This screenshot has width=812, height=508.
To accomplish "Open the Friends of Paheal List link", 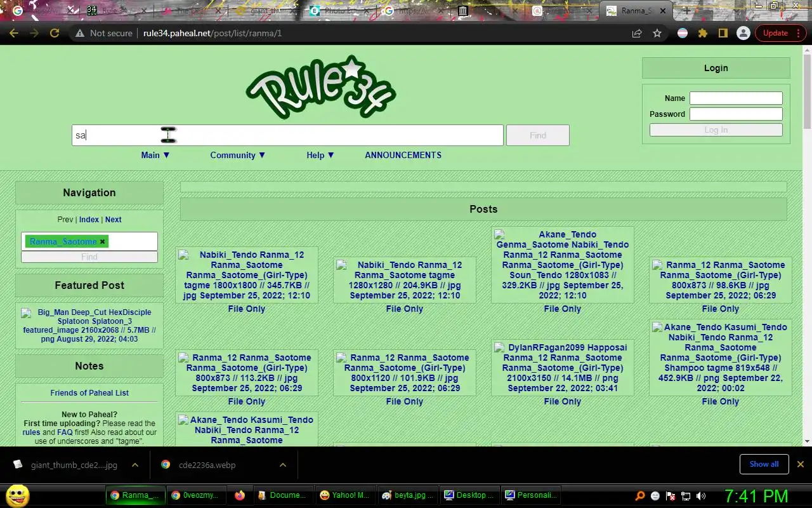I will tap(89, 393).
